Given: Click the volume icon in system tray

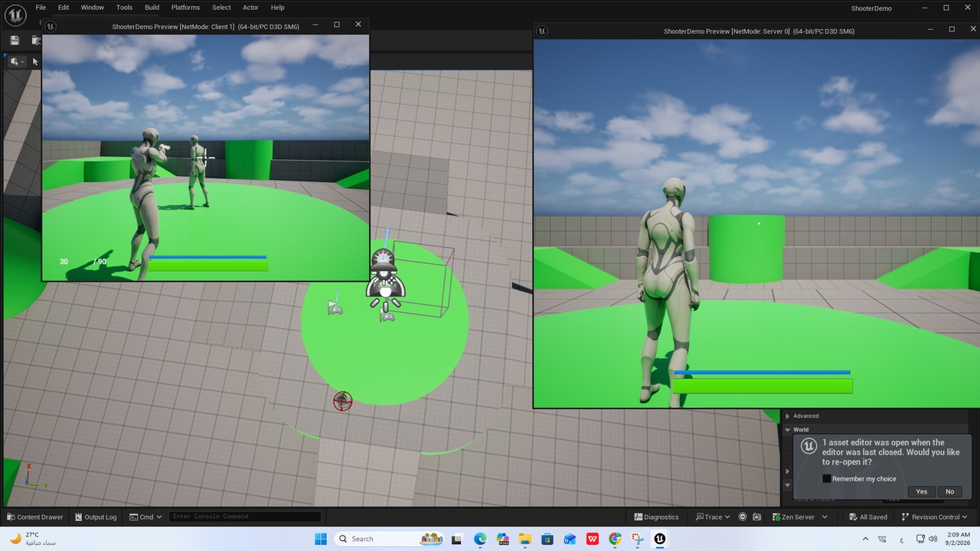Looking at the screenshot, I should coord(933,539).
